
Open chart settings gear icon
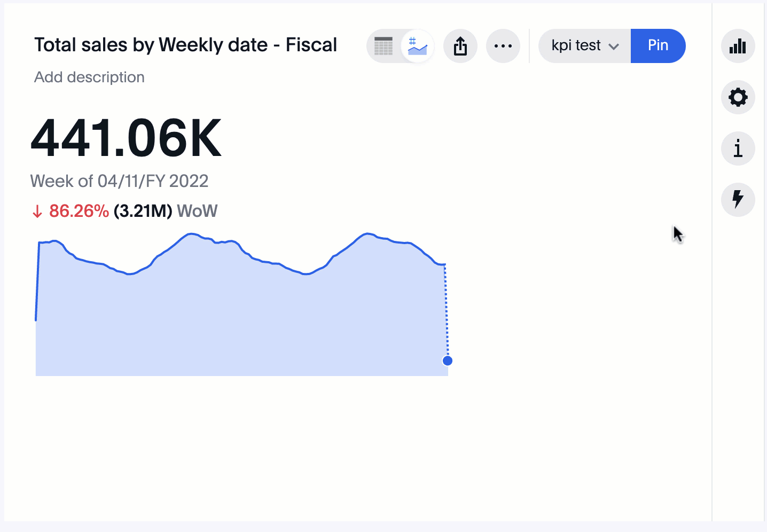tap(738, 97)
